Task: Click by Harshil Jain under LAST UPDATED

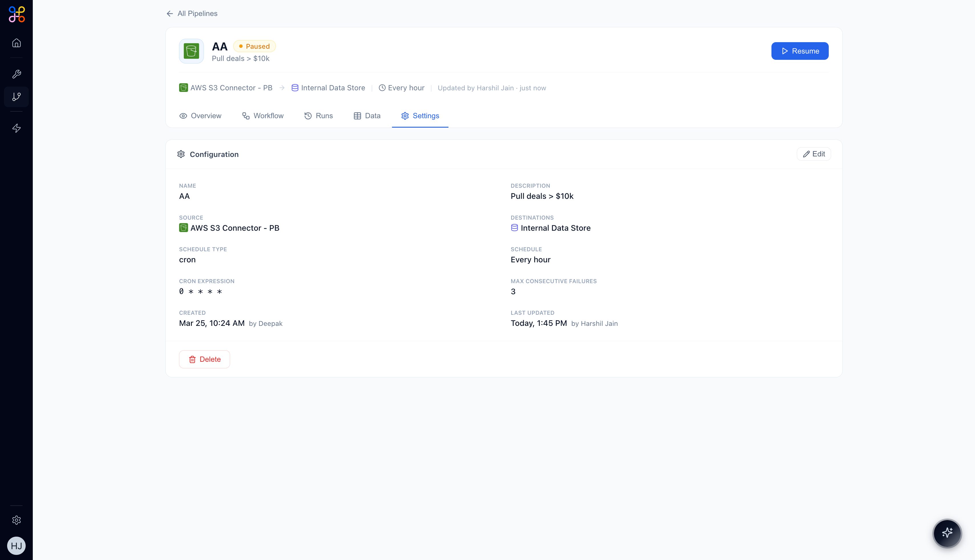Action: click(x=594, y=324)
